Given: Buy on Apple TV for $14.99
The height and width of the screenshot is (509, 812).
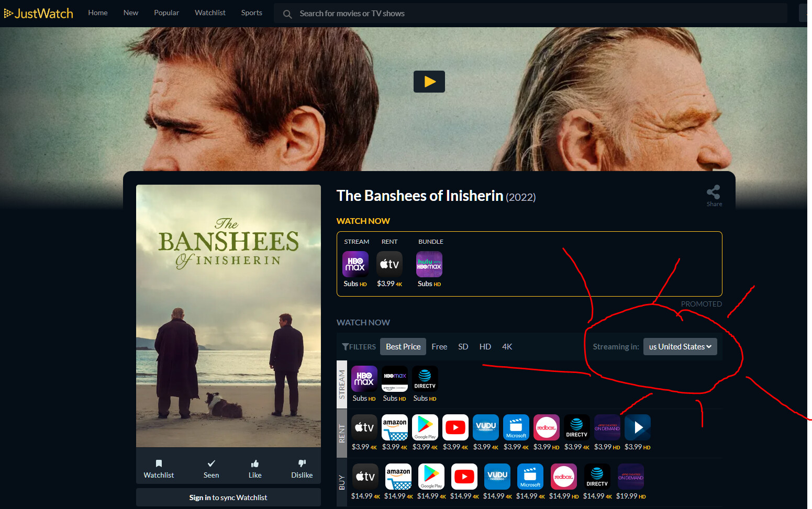Looking at the screenshot, I should [x=365, y=477].
